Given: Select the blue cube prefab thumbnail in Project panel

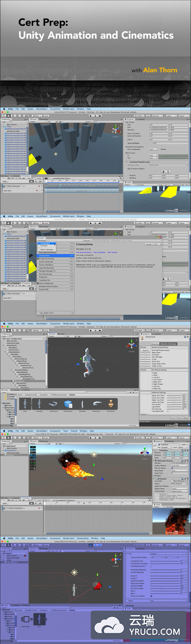Looking at the screenshot, I should click(67, 404).
